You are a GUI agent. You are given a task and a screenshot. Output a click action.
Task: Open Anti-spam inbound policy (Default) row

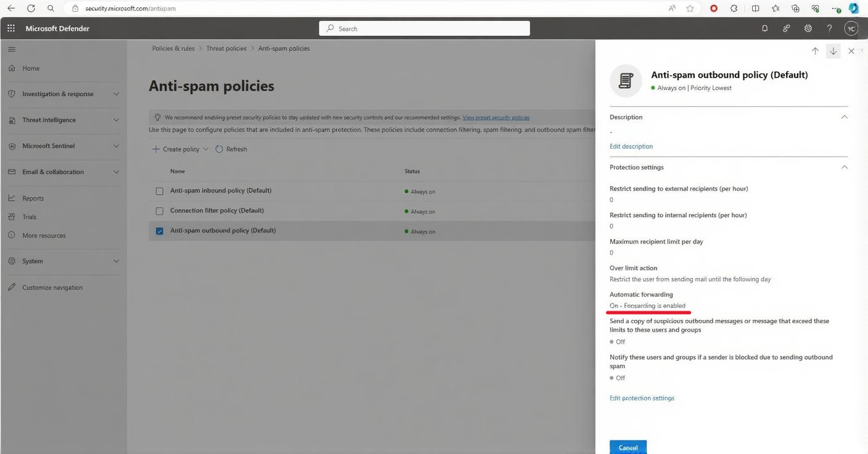point(221,191)
